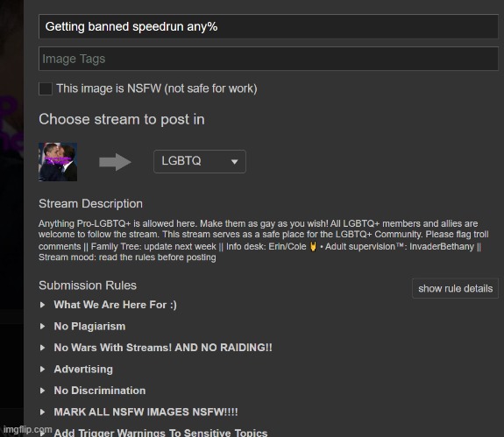Tick the NSFW image checkbox
This screenshot has height=437, width=504.
pyautogui.click(x=46, y=88)
